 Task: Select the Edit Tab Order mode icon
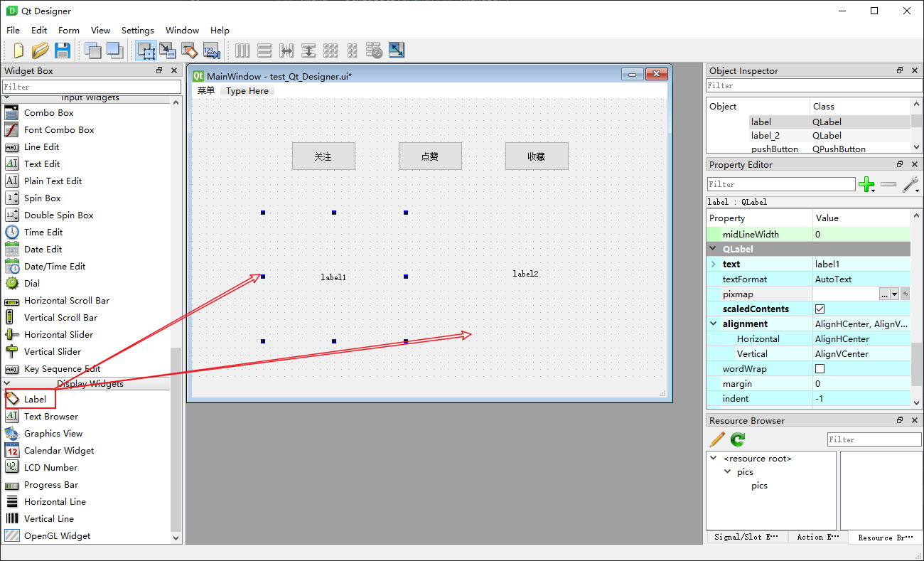pos(211,50)
